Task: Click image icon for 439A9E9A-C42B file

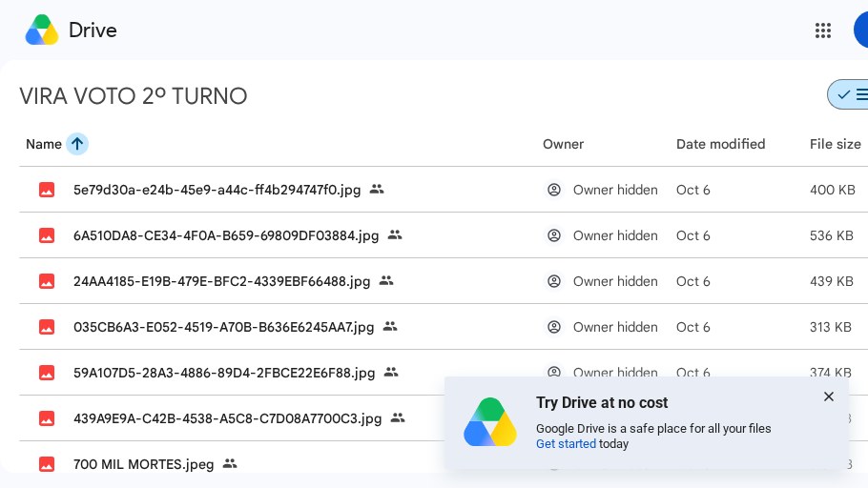Action: point(47,418)
